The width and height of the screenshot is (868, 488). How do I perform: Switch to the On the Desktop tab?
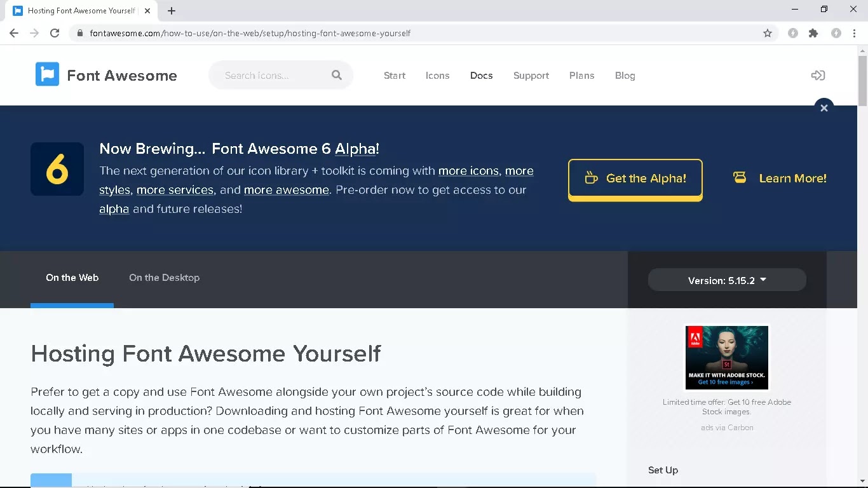coord(164,278)
